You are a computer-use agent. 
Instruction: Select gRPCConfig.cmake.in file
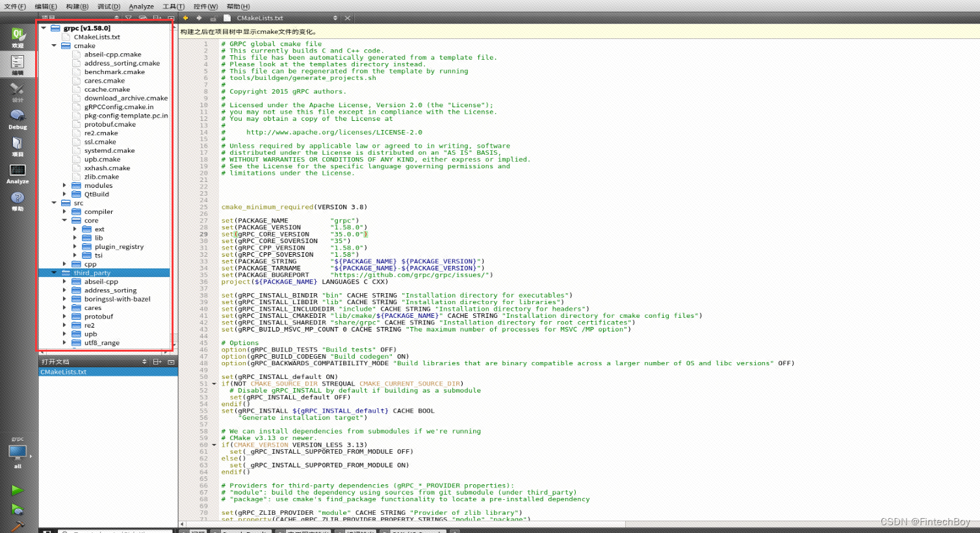tap(119, 107)
